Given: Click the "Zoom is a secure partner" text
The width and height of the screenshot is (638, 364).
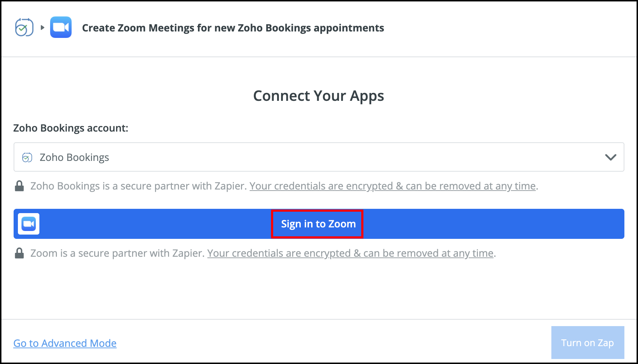Looking at the screenshot, I should tap(117, 253).
